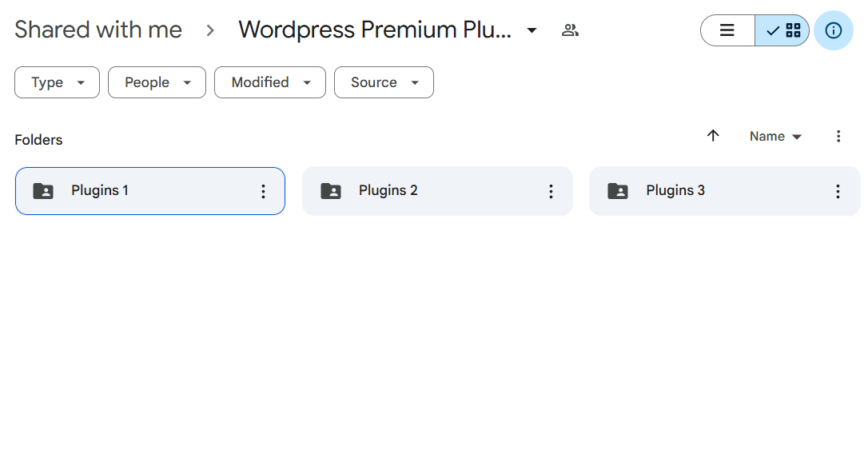Go back to Shared with me
Viewport: 868px width, 466px height.
(98, 30)
